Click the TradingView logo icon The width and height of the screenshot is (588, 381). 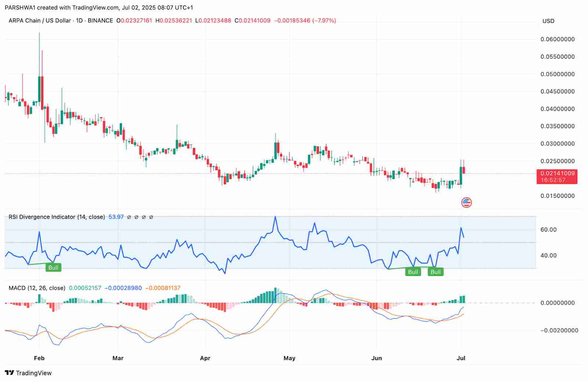10,373
